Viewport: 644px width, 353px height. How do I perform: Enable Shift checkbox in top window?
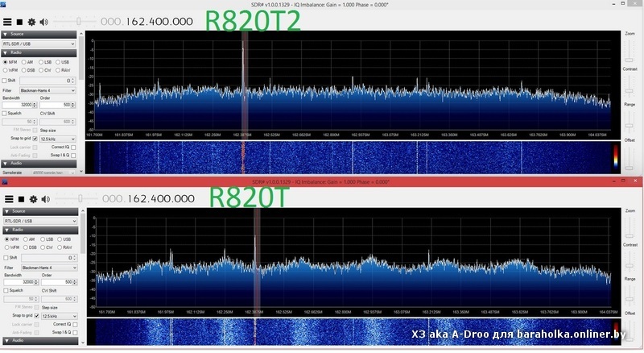click(x=5, y=81)
